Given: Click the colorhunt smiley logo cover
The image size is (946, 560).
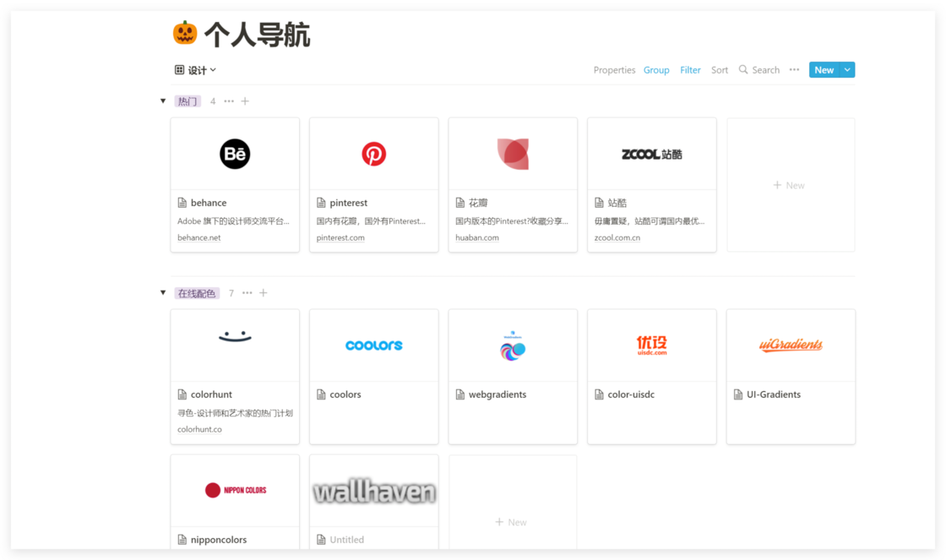Looking at the screenshot, I should pyautogui.click(x=235, y=345).
